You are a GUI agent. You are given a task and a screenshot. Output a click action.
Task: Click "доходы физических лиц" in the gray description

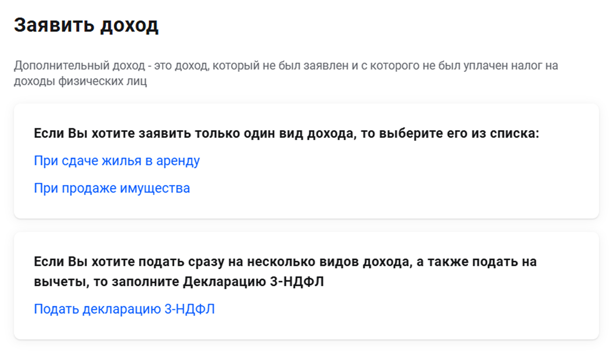coord(80,81)
